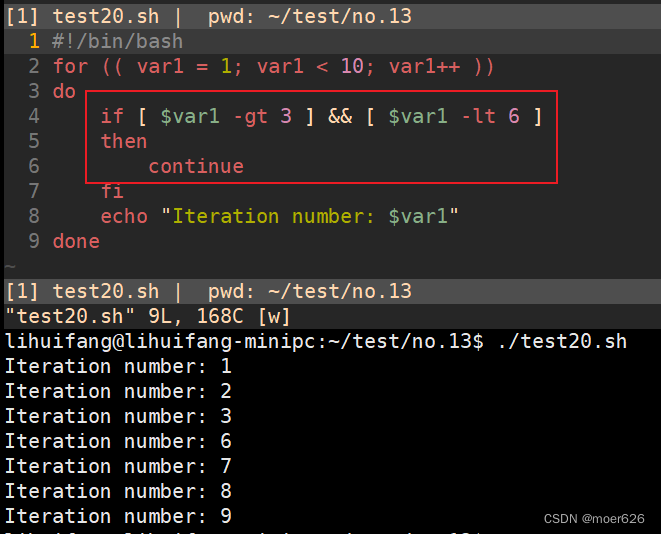Click the 'for' keyword on line 2
Screen dimensions: 661x534
pyautogui.click(x=70, y=67)
